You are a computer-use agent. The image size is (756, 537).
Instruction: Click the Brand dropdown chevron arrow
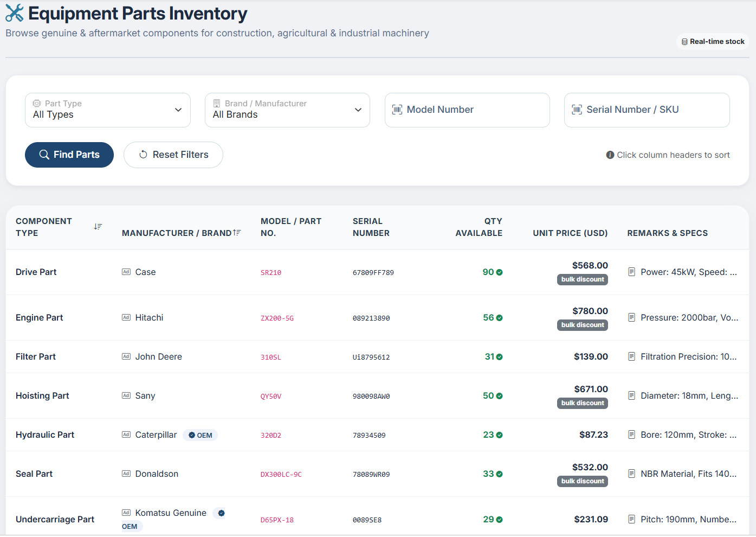tap(358, 110)
